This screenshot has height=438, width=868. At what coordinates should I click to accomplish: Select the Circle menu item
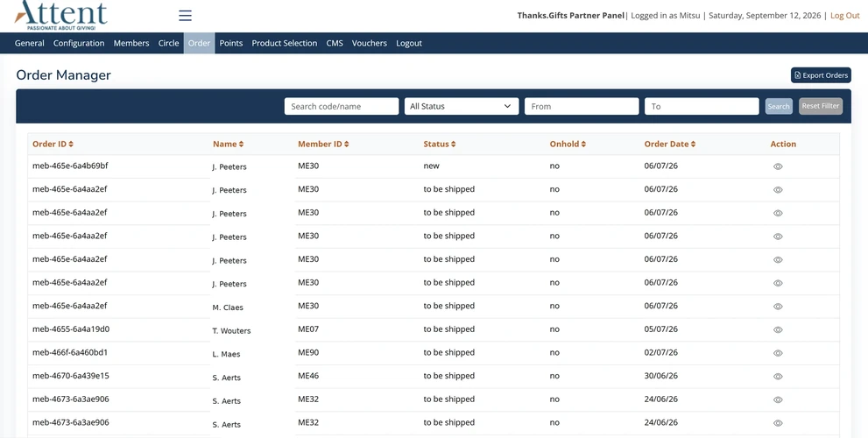pos(168,43)
